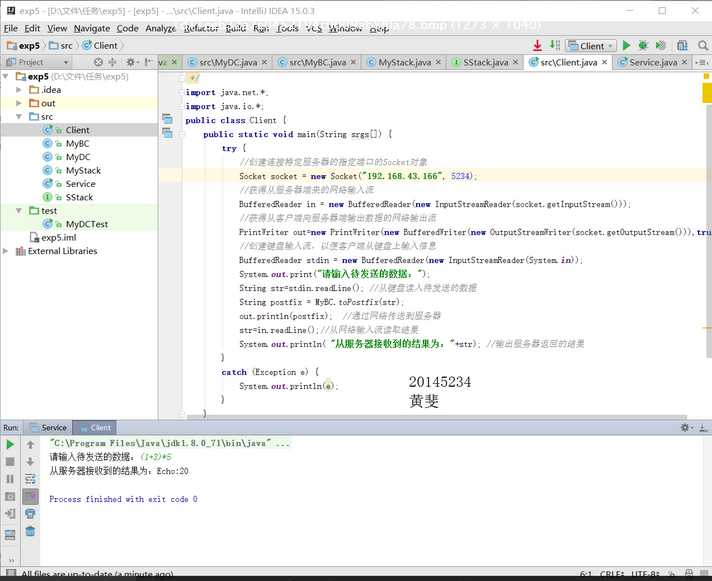Viewport: 712px width, 581px height.
Task: Open the File menu
Action: tap(10, 29)
